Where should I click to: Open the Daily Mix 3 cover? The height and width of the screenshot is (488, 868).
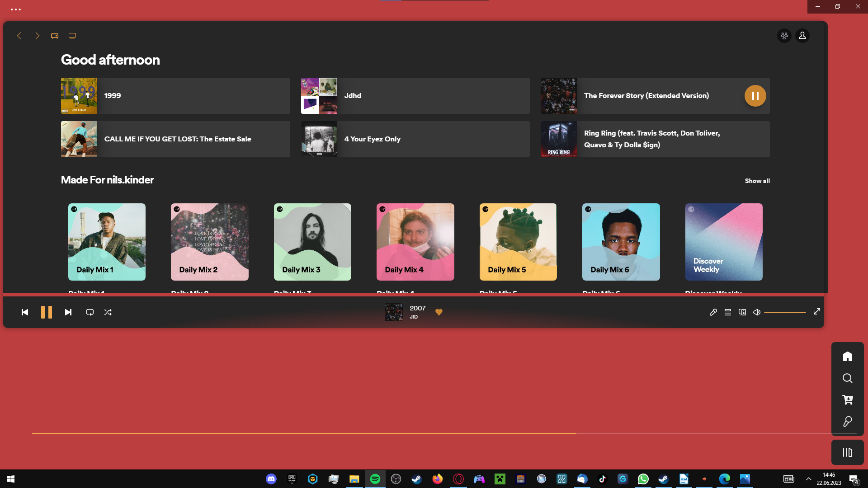pos(312,242)
